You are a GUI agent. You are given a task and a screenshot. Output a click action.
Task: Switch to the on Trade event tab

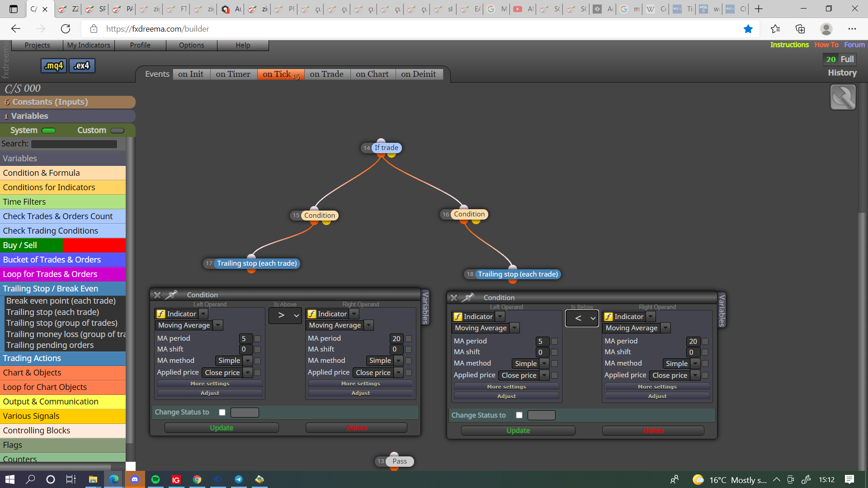click(x=327, y=74)
